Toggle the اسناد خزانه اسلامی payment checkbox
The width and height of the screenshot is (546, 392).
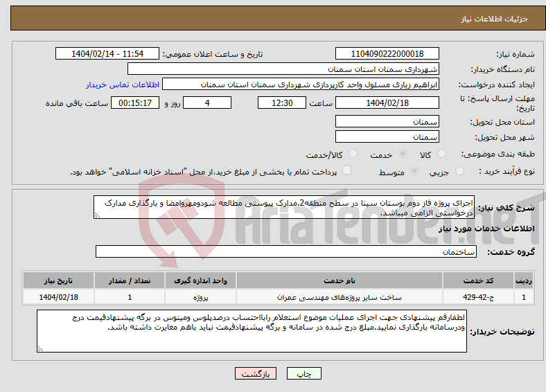[347, 170]
